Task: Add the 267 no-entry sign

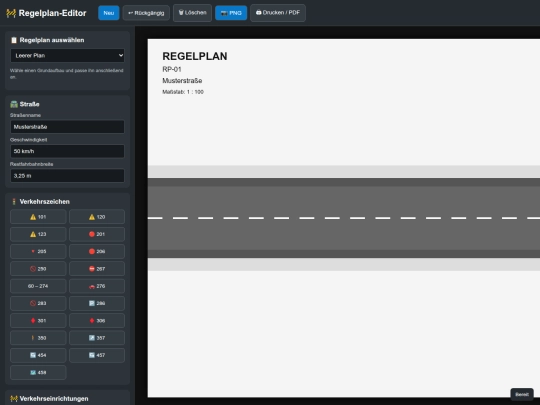Action: 97,269
